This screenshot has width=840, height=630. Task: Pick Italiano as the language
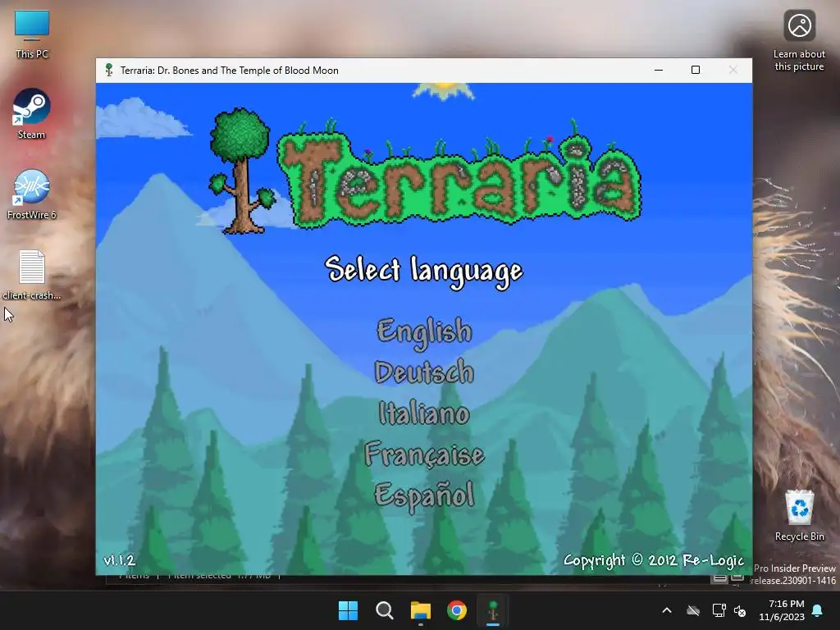(x=424, y=413)
